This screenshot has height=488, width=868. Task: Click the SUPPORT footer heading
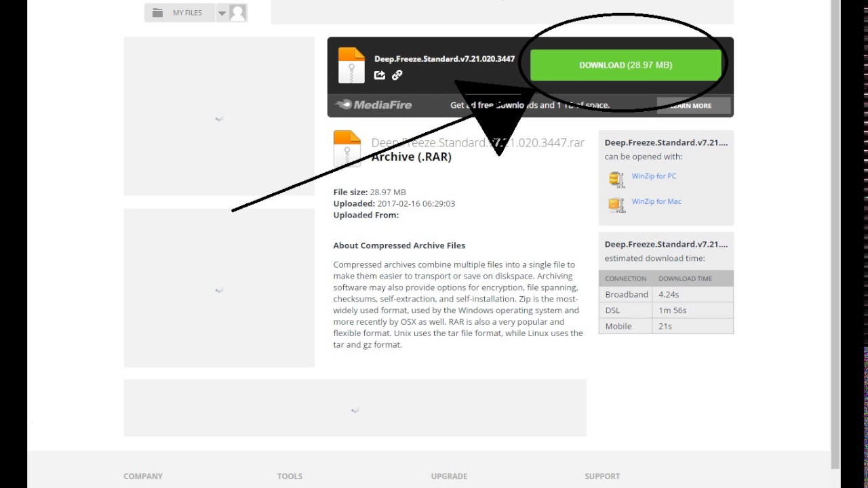point(602,476)
